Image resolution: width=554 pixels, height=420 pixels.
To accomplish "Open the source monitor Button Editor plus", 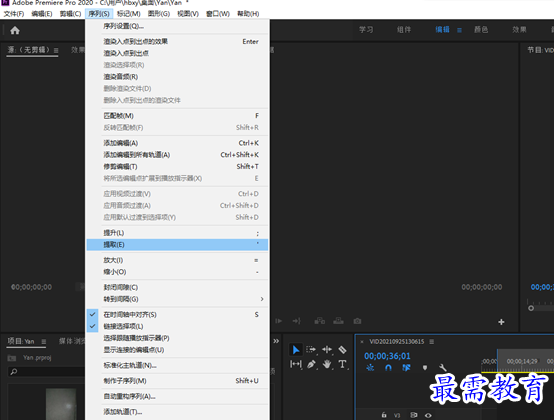I will [501, 322].
